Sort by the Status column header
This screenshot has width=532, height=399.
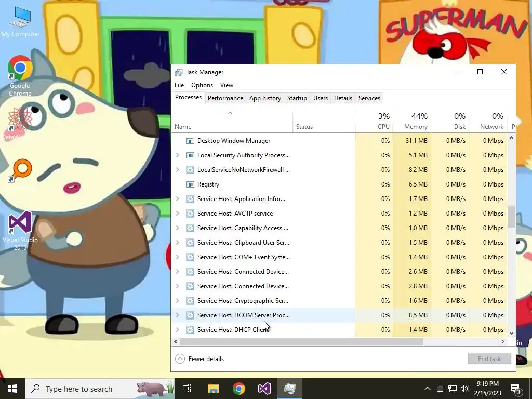[x=324, y=121]
